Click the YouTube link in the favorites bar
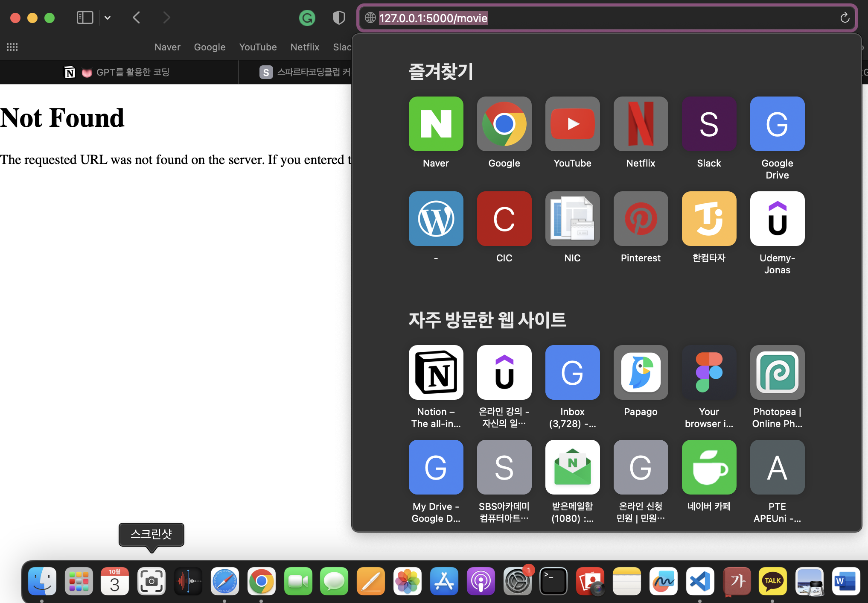 tap(258, 47)
